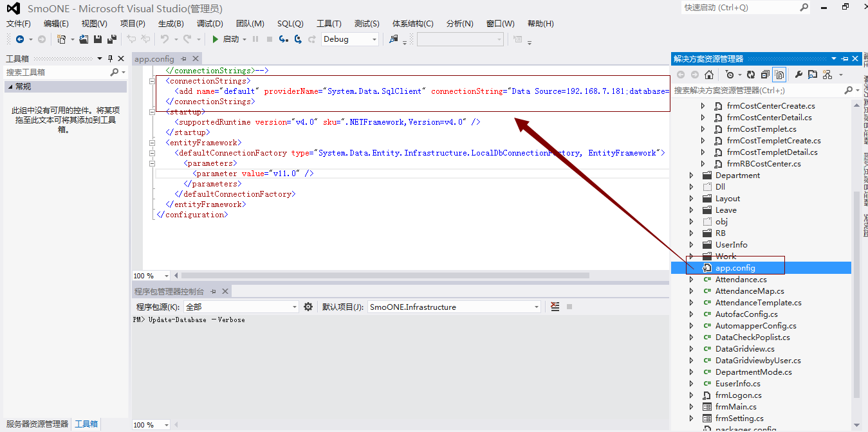This screenshot has width=868, height=432.
Task: Select app.config in Solution Explorer
Action: 735,268
